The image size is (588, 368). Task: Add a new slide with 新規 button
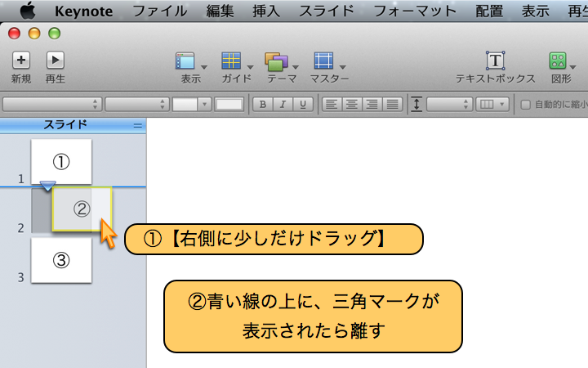(21, 60)
